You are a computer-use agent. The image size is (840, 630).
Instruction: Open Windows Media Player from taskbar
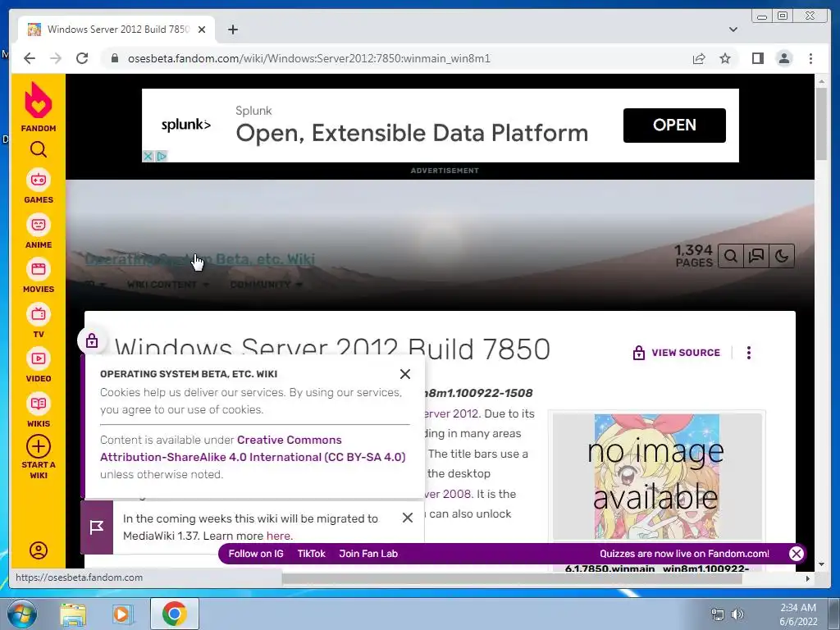121,614
